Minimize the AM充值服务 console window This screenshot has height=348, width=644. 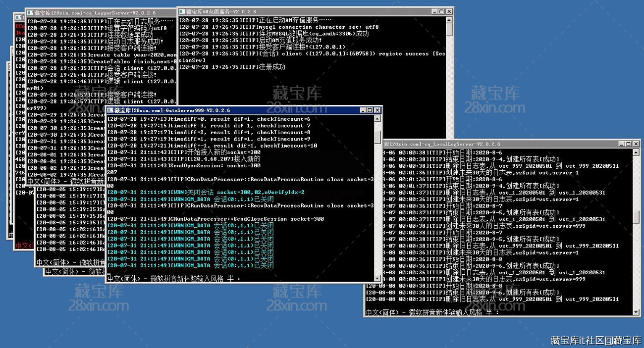click(x=433, y=11)
